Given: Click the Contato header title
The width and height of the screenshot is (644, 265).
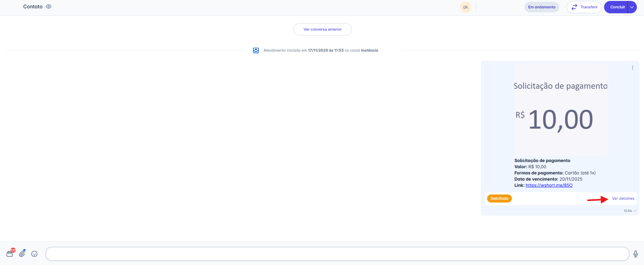Looking at the screenshot, I should click(x=33, y=6).
